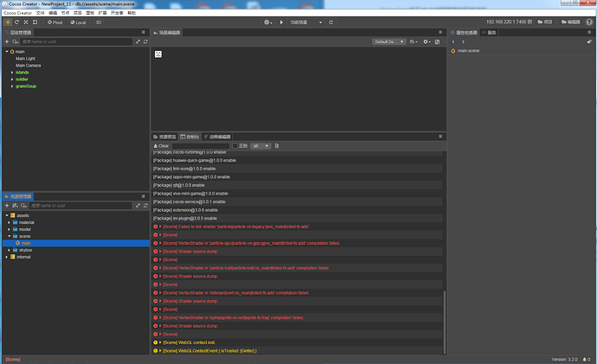
Task: Click the hierarchy search field
Action: tap(76, 42)
